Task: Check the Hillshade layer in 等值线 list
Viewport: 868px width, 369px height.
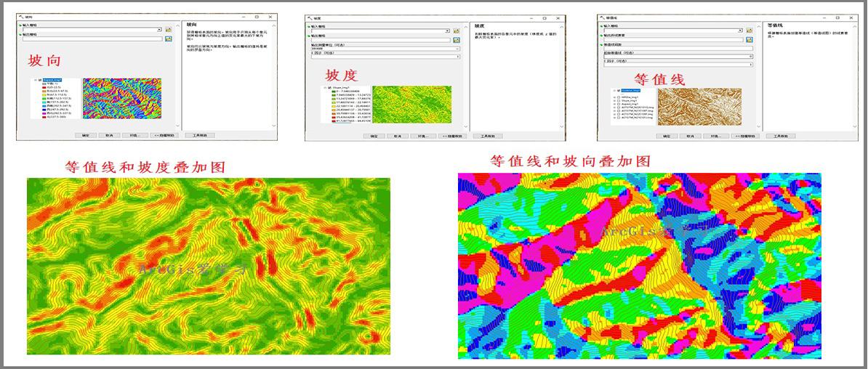Action: (619, 97)
